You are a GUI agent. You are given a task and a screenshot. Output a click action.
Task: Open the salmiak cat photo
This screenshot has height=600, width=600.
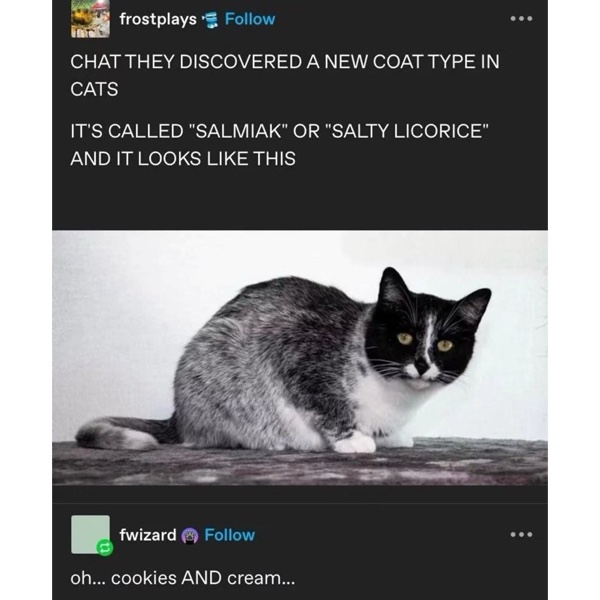coord(300,358)
